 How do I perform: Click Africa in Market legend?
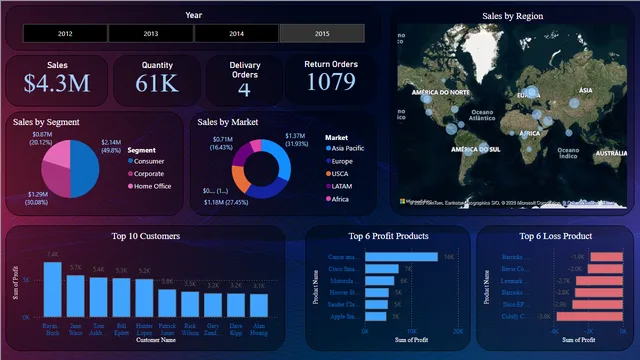click(337, 199)
